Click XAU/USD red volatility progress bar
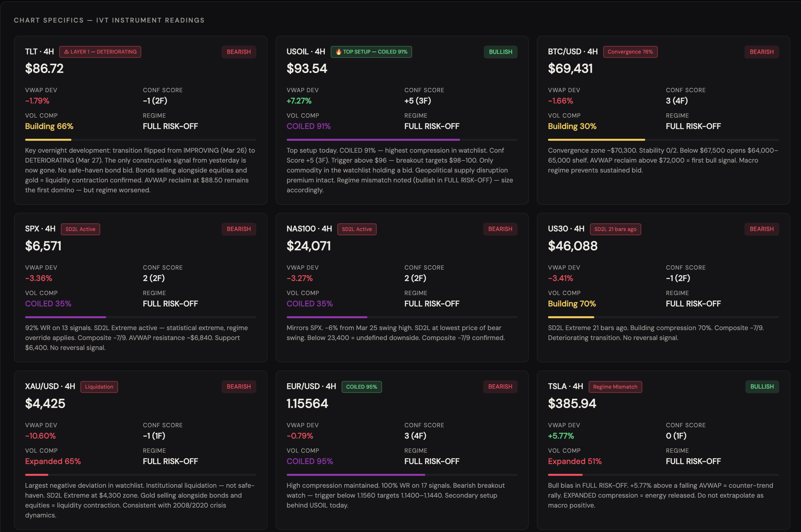 (x=37, y=475)
